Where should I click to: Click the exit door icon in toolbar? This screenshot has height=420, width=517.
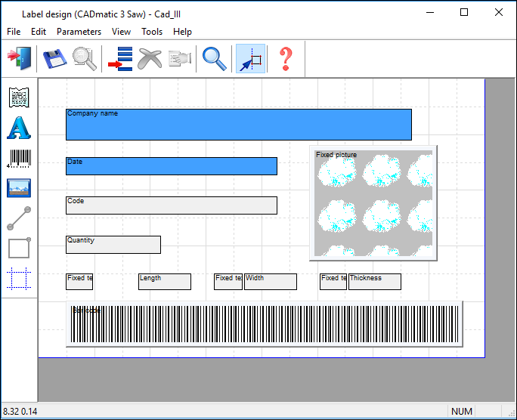tap(19, 59)
